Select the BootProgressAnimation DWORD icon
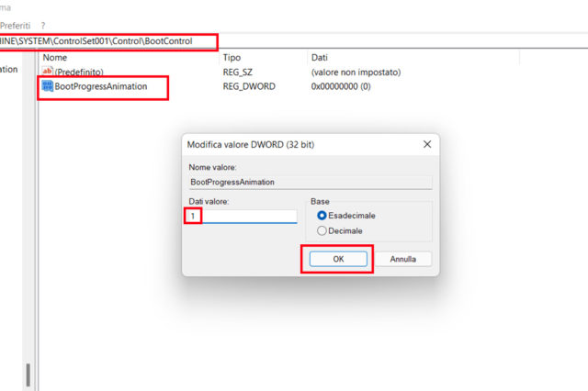This screenshot has width=588, height=391. [48, 85]
